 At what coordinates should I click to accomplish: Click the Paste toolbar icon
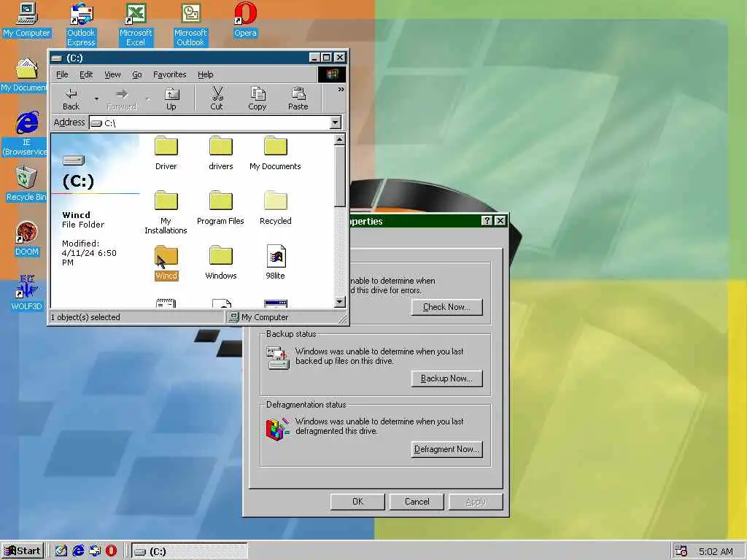click(x=298, y=99)
